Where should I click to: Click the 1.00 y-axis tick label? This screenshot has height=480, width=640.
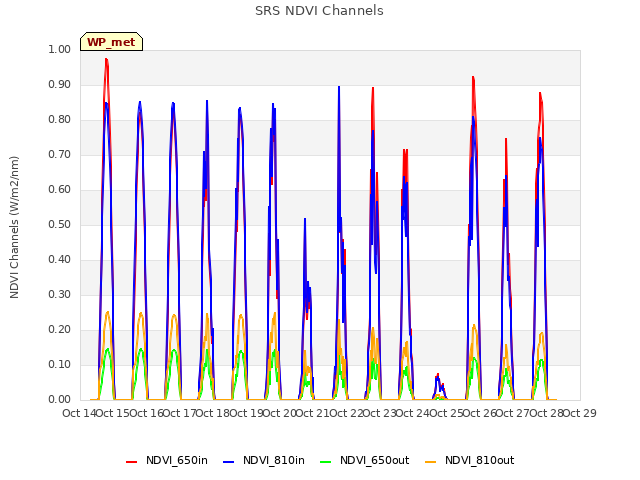tap(60, 49)
